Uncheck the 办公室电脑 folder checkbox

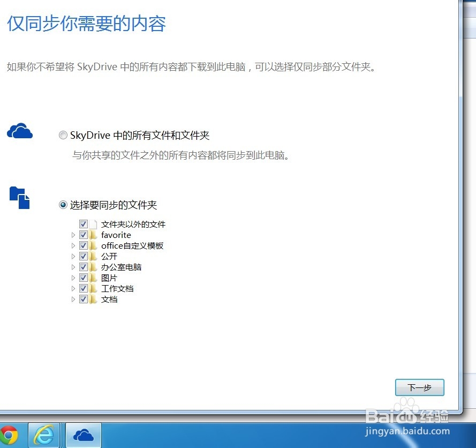coord(84,267)
